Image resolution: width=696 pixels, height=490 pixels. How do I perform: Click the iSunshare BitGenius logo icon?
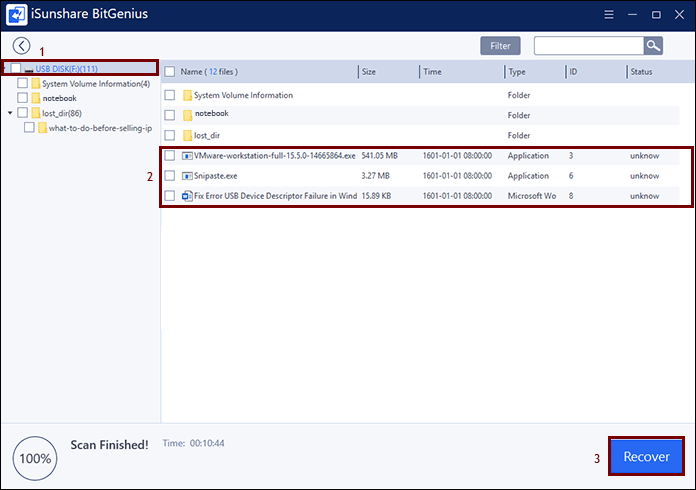pos(16,15)
